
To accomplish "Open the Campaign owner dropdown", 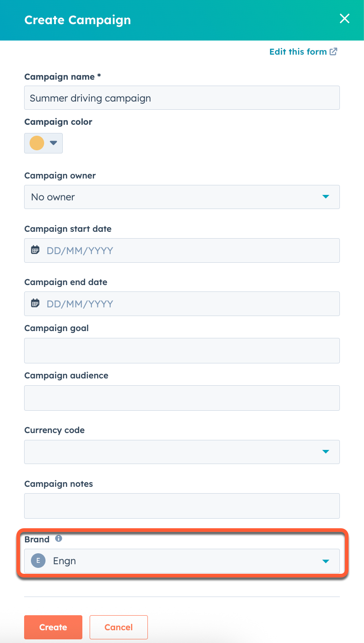I will click(x=326, y=197).
